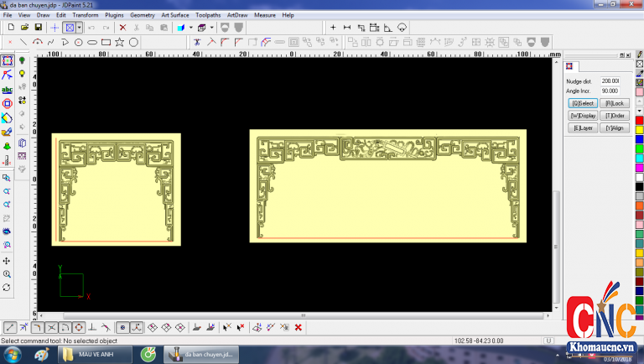The height and width of the screenshot is (364, 644).
Task: Toggle the endpoint snap button at bottom left
Action: click(x=9, y=327)
